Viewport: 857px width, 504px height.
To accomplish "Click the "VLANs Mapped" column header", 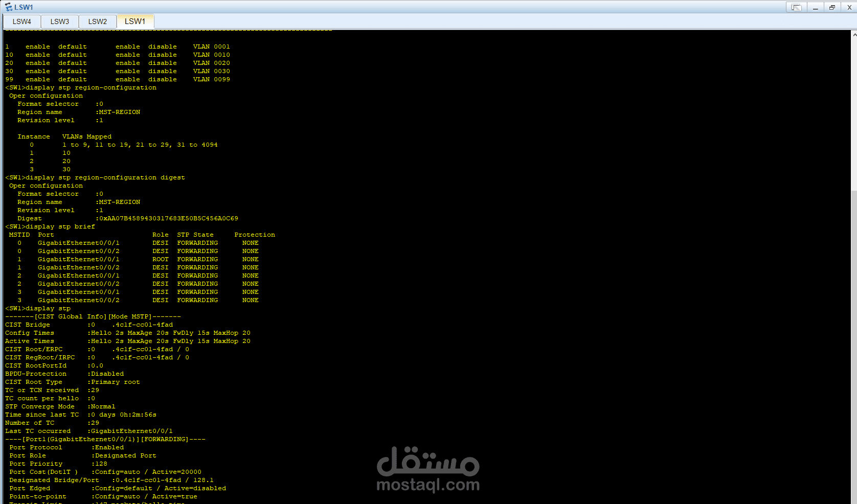I will [87, 136].
